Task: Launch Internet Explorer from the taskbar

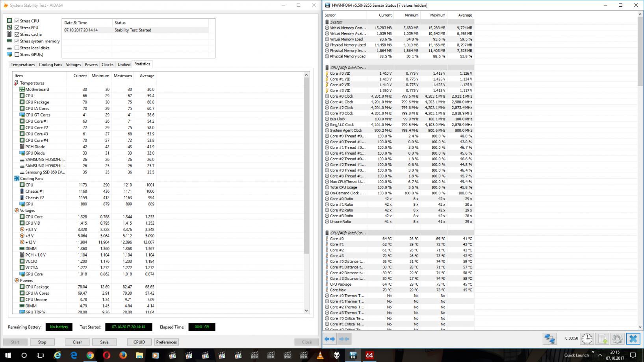Action: (58, 355)
